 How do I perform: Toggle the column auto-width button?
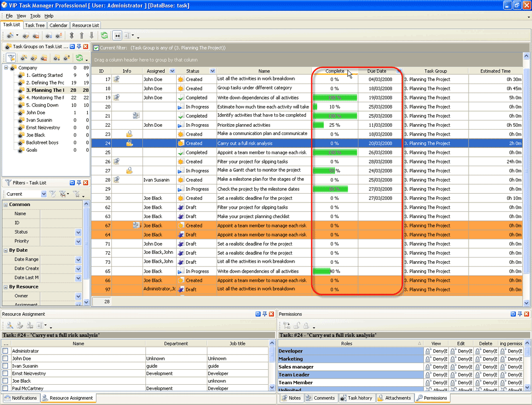[x=117, y=35]
